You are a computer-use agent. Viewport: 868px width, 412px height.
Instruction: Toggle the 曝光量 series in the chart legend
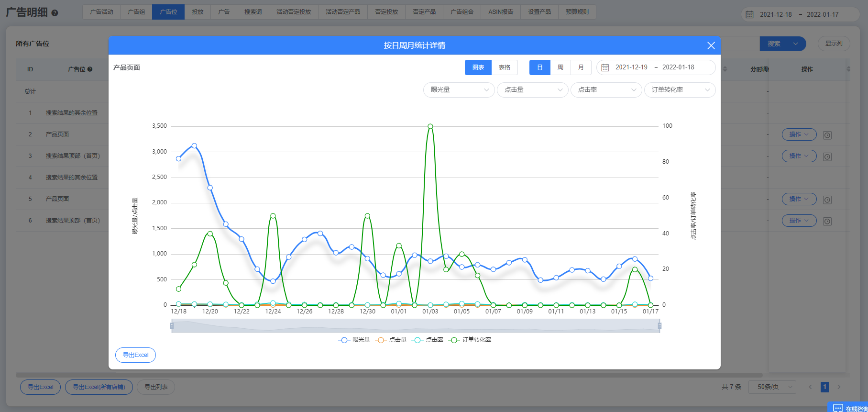[355, 340]
